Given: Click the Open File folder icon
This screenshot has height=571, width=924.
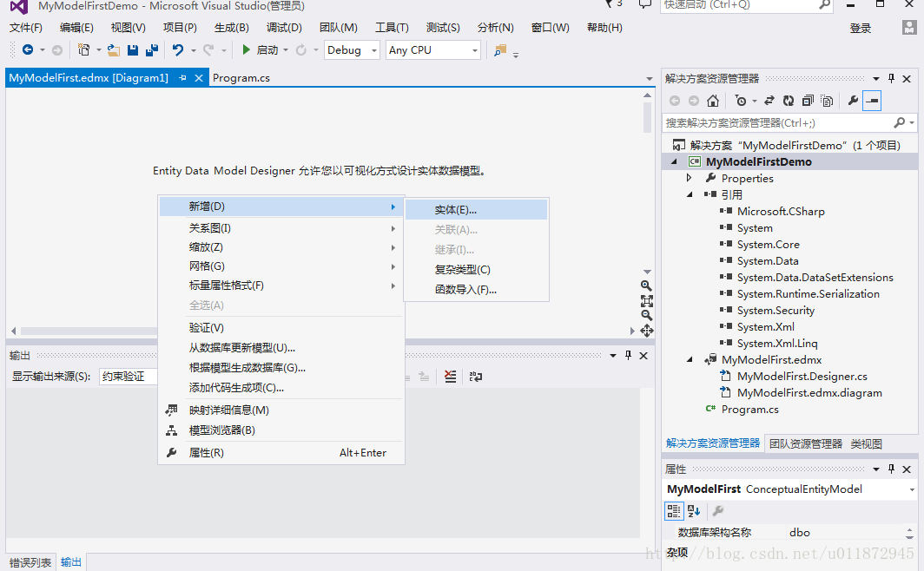Looking at the screenshot, I should [x=114, y=50].
